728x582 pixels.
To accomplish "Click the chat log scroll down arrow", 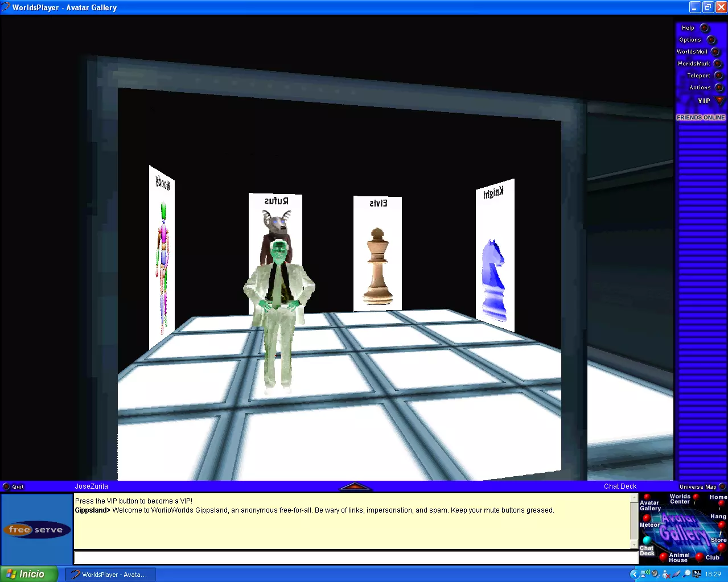I will 634,544.
